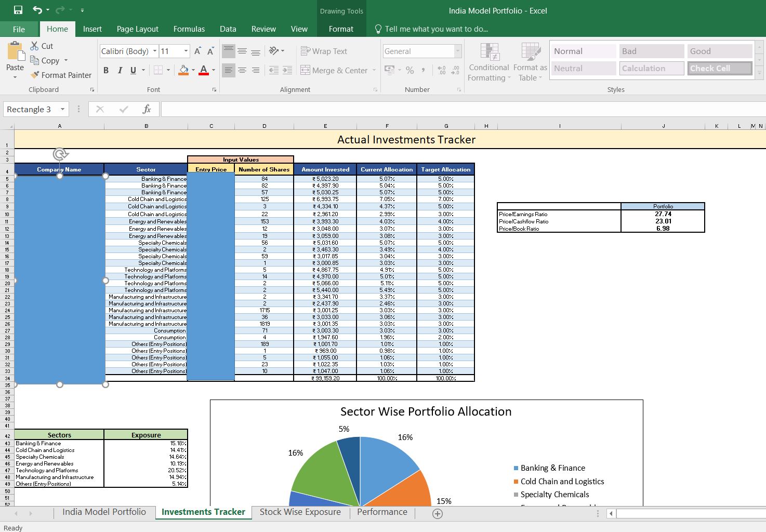Click the Banking & Finance legend swatch
766x532 pixels.
[516, 468]
